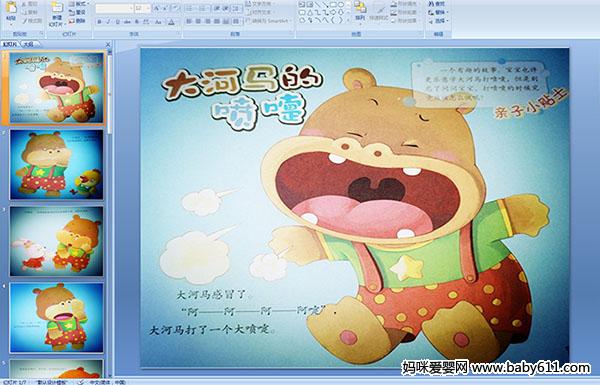
Task: Toggle Underline formatting
Action: tap(117, 22)
